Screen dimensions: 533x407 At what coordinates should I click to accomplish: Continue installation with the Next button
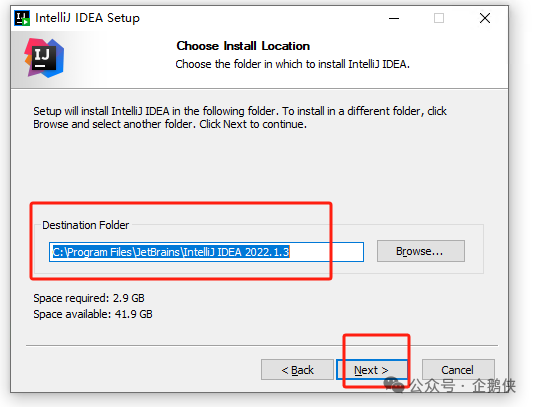372,370
